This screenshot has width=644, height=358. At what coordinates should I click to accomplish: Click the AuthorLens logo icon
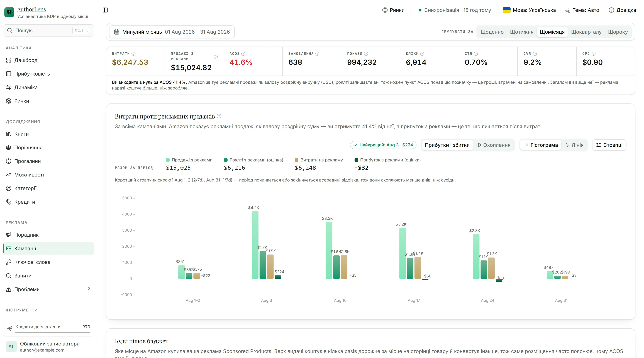point(9,12)
